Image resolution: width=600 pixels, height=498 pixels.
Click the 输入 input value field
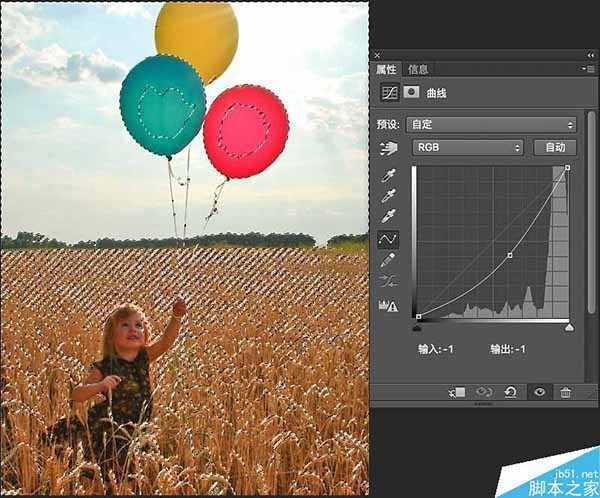pyautogui.click(x=436, y=349)
